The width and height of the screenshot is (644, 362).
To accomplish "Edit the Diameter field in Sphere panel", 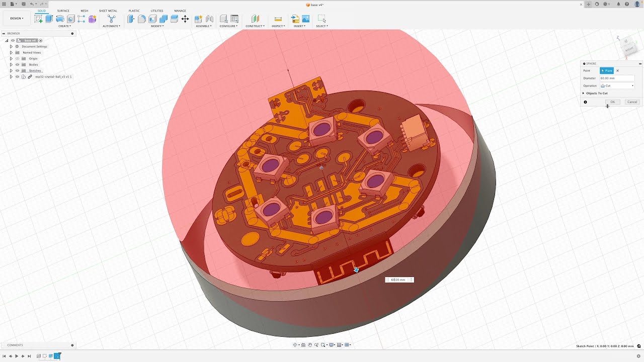I will click(x=617, y=78).
